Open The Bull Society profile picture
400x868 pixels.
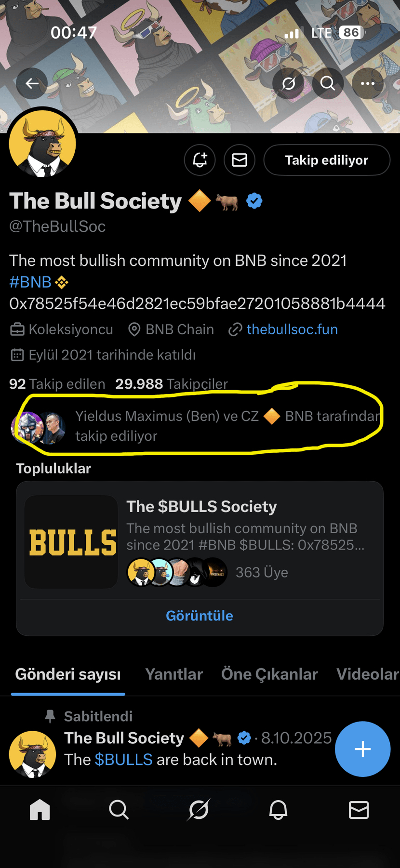coord(43,144)
